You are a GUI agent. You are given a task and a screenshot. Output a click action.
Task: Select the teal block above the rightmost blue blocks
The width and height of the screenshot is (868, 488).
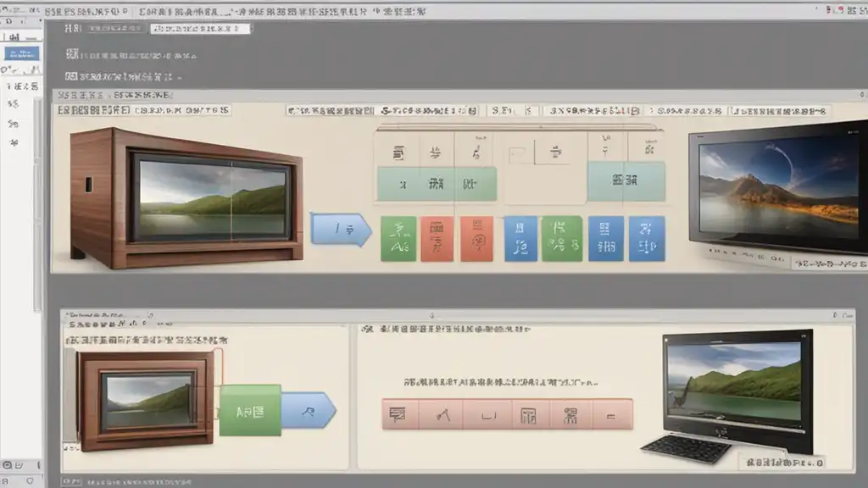[x=626, y=181]
